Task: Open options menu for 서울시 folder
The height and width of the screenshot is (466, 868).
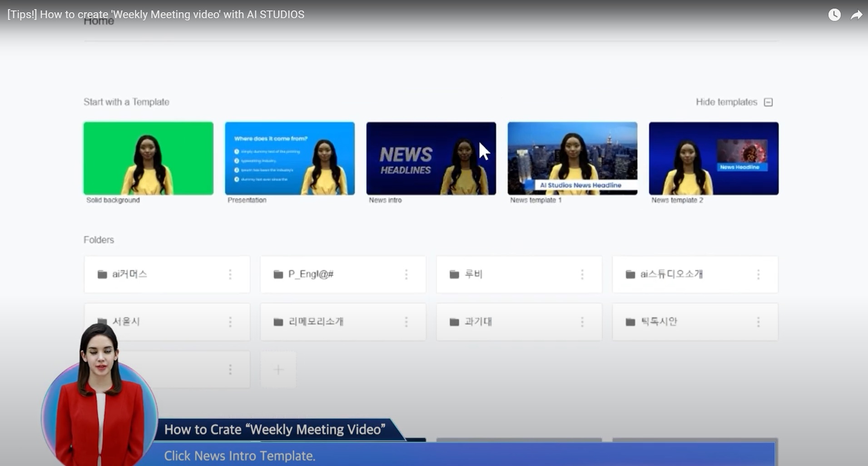Action: 230,322
